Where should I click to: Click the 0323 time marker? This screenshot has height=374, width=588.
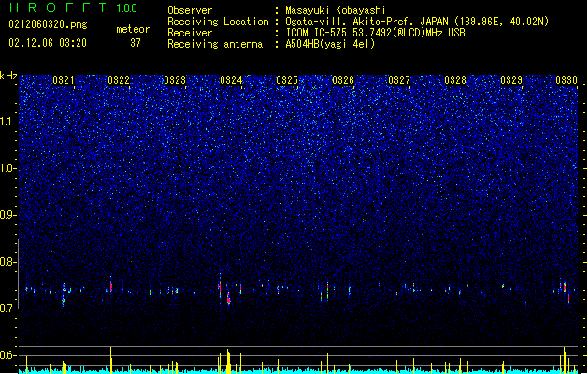pos(175,80)
